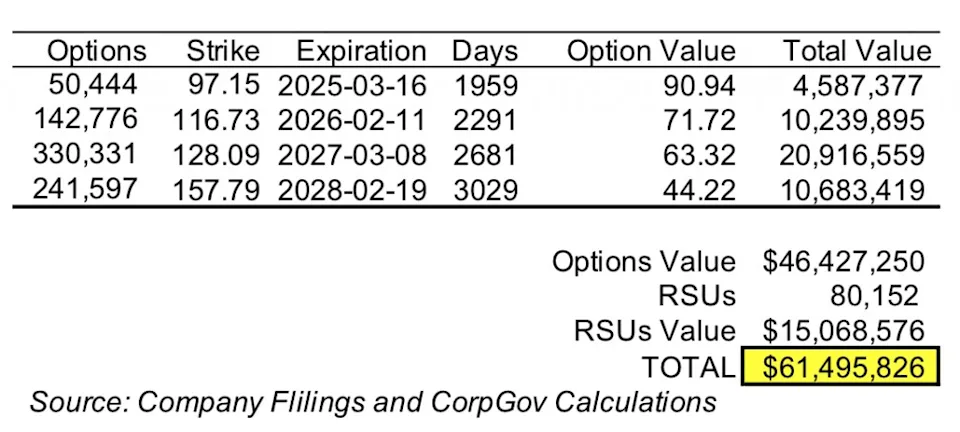
Task: Click the Days column header
Action: click(485, 51)
